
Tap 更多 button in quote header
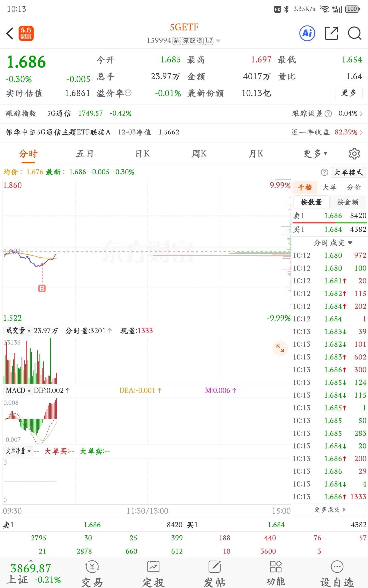pyautogui.click(x=349, y=93)
